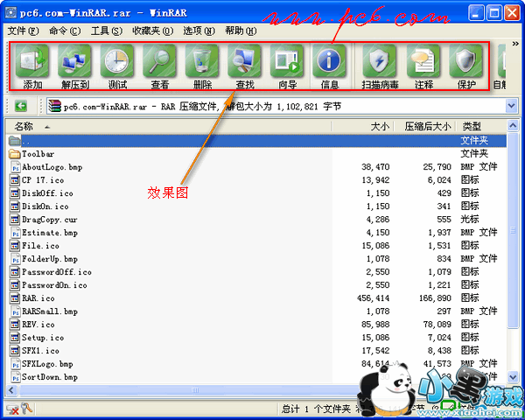Click the archive icon in address bar
525x420 pixels.
(54, 107)
